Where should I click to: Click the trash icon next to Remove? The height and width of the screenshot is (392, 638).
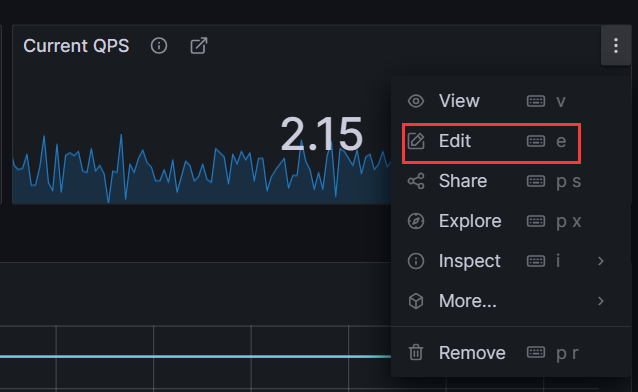tap(416, 353)
